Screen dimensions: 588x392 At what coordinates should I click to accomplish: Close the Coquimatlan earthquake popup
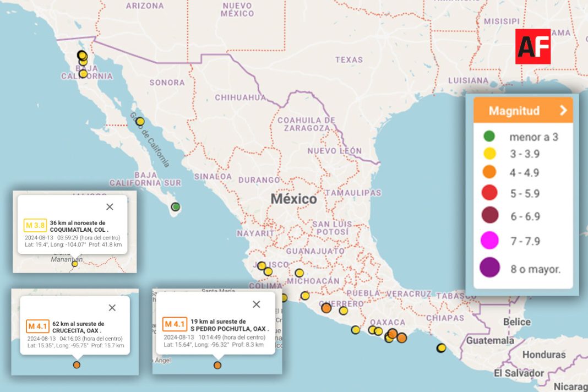tap(110, 206)
